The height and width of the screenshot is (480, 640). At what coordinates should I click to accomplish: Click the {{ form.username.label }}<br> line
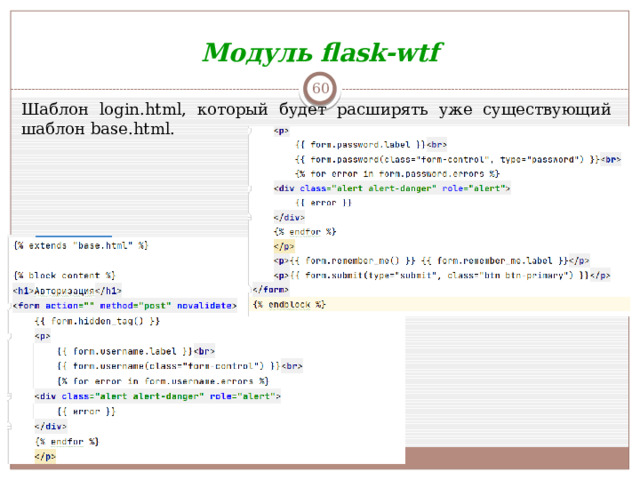(x=136, y=351)
